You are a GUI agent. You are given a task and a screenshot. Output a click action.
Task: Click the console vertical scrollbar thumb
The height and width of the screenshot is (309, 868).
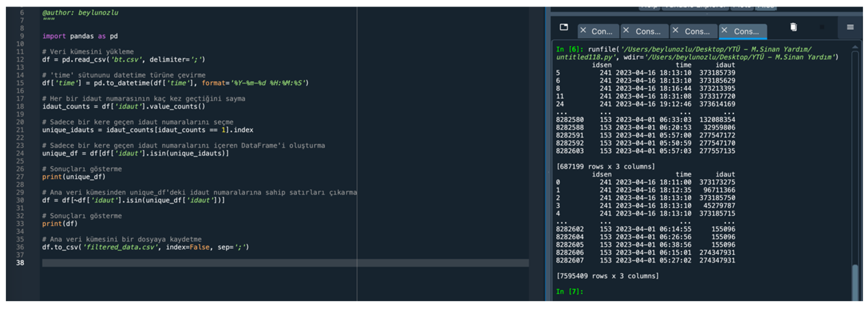pos(855,282)
